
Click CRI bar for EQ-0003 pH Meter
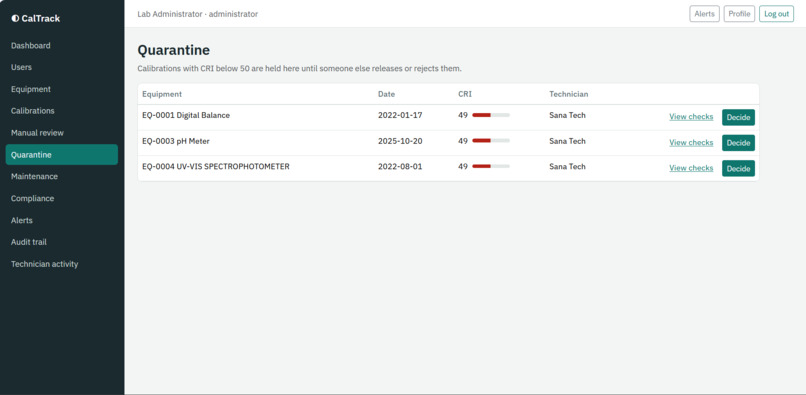point(491,141)
